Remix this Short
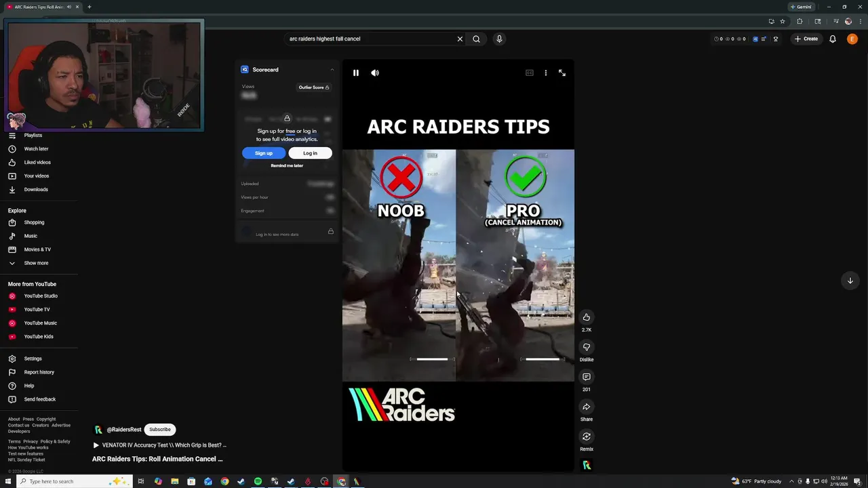 [x=587, y=436]
